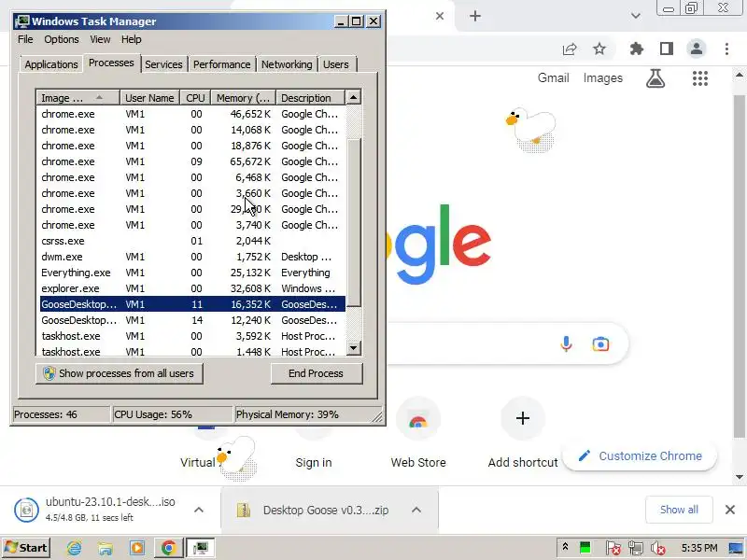Click process list scroll up arrow
This screenshot has height=560, width=747.
(x=354, y=97)
